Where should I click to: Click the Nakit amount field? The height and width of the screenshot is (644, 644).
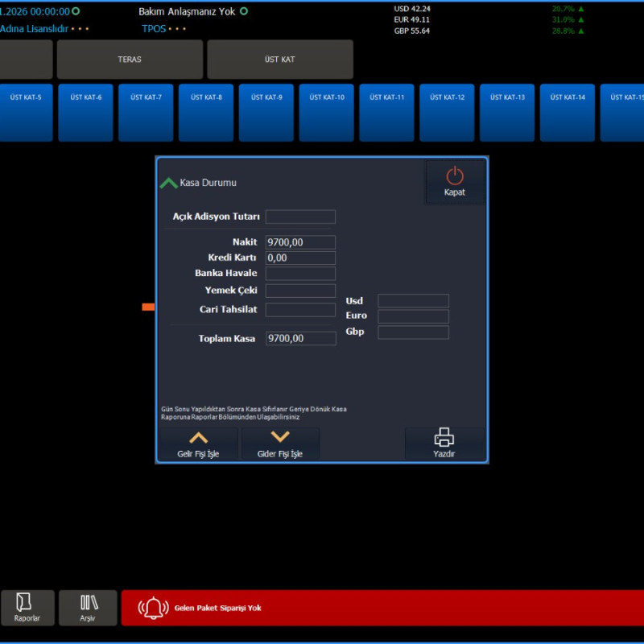click(x=300, y=242)
